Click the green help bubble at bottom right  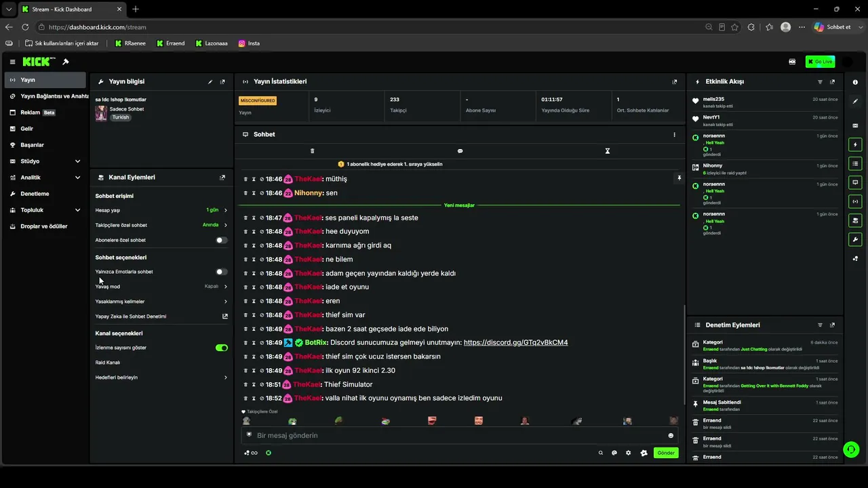click(850, 449)
